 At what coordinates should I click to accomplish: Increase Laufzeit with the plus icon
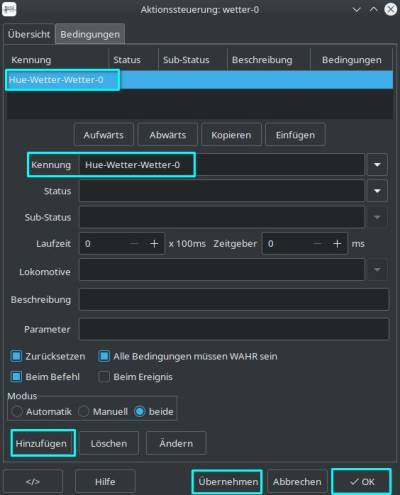click(154, 244)
